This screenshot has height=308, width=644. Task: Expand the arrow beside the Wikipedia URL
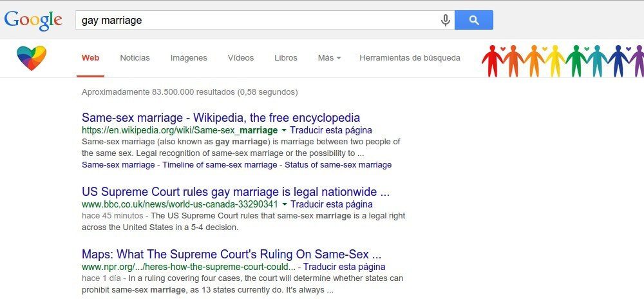(284, 130)
